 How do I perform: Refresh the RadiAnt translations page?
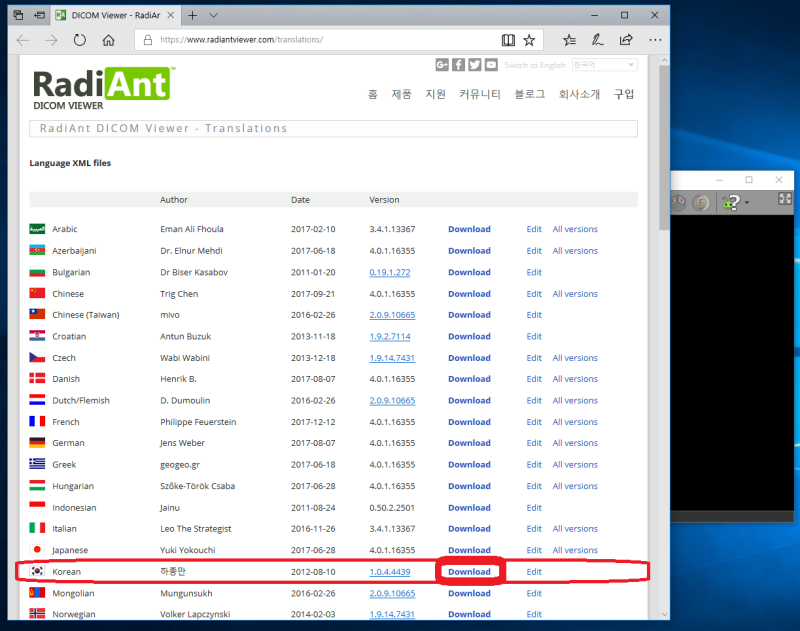(x=80, y=40)
